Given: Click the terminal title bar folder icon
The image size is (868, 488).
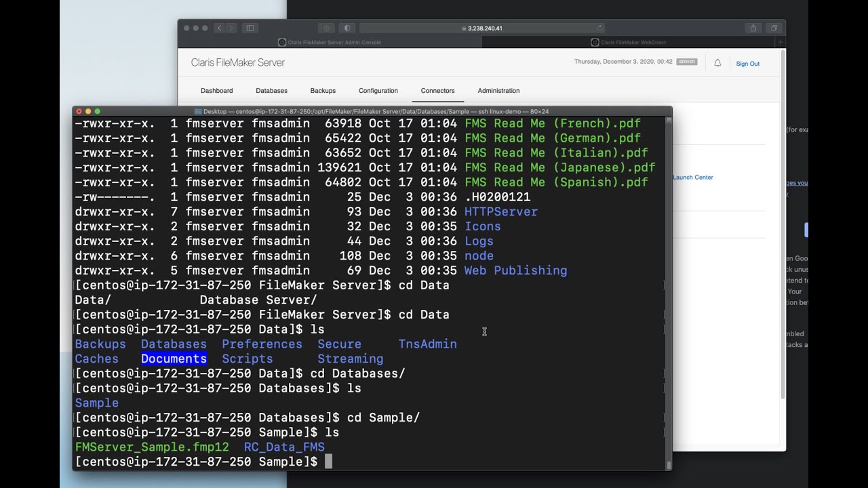Looking at the screenshot, I should [x=198, y=111].
